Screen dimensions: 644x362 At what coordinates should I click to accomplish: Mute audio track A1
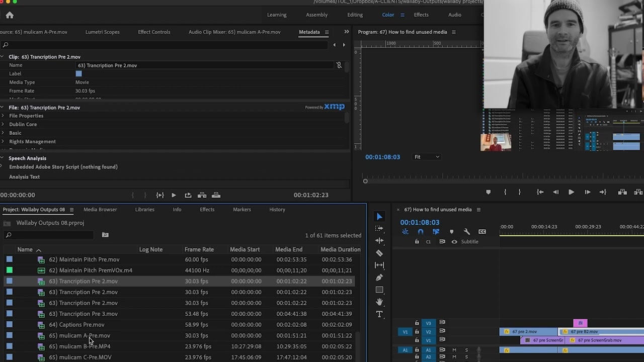454,350
